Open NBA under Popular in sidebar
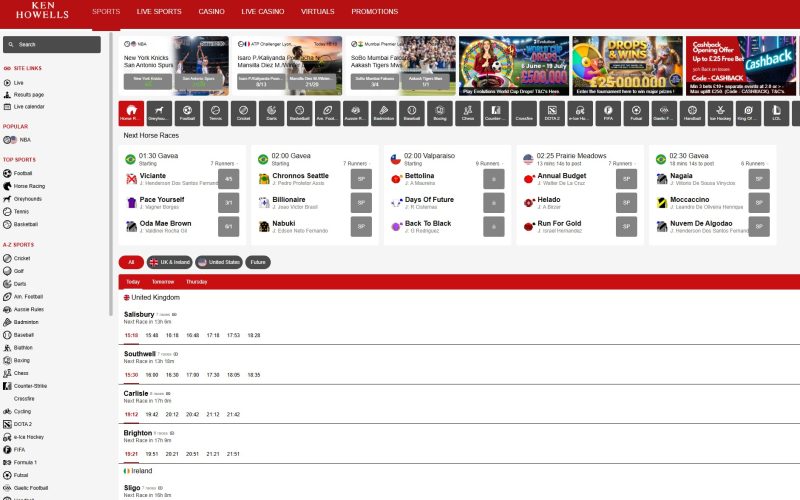The width and height of the screenshot is (800, 500). coord(17,139)
